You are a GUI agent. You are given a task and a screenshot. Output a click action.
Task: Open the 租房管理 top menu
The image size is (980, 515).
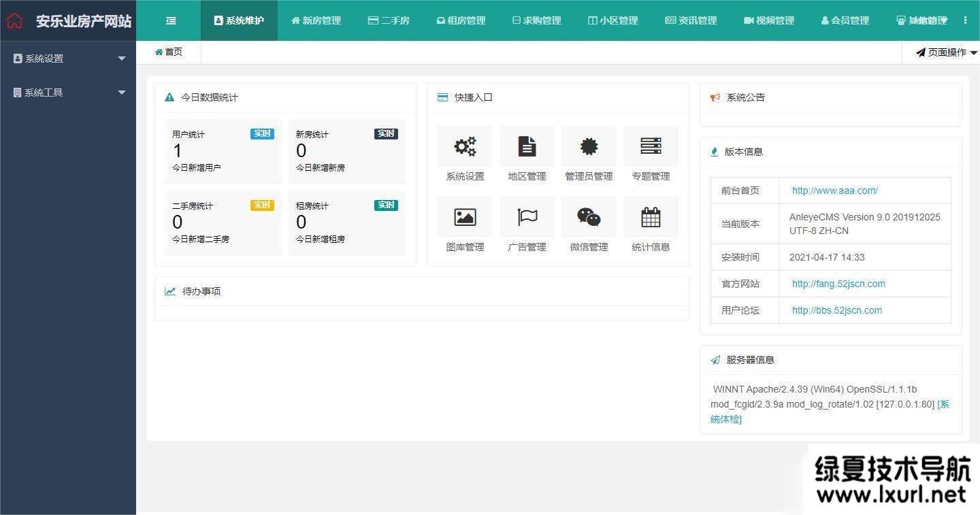tap(461, 20)
